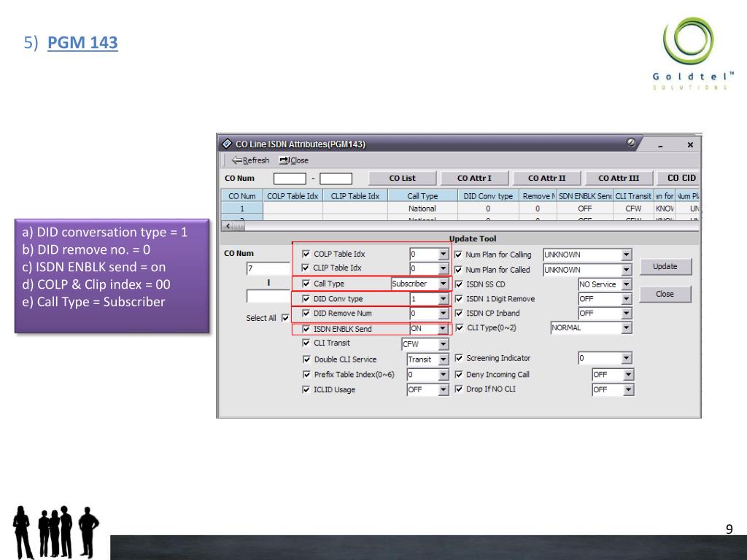Toggle the Double CLI Service checkbox
The image size is (747, 560).
[306, 359]
